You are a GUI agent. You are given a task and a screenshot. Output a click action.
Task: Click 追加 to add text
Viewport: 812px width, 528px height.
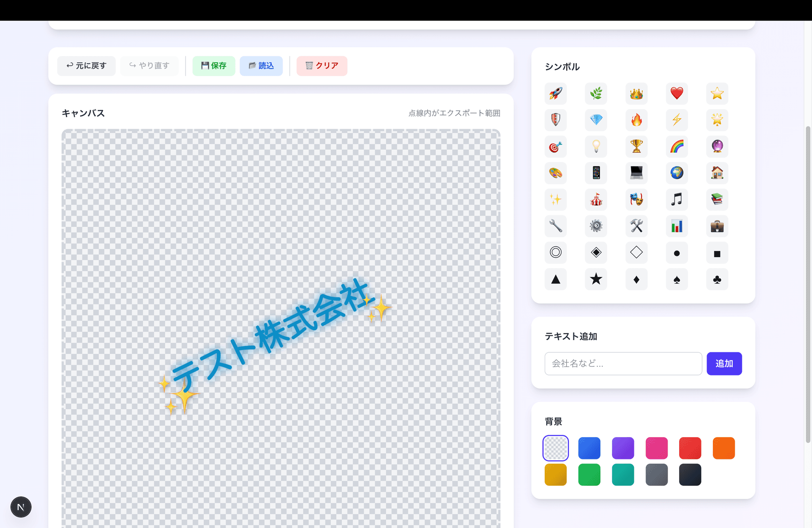[724, 363]
